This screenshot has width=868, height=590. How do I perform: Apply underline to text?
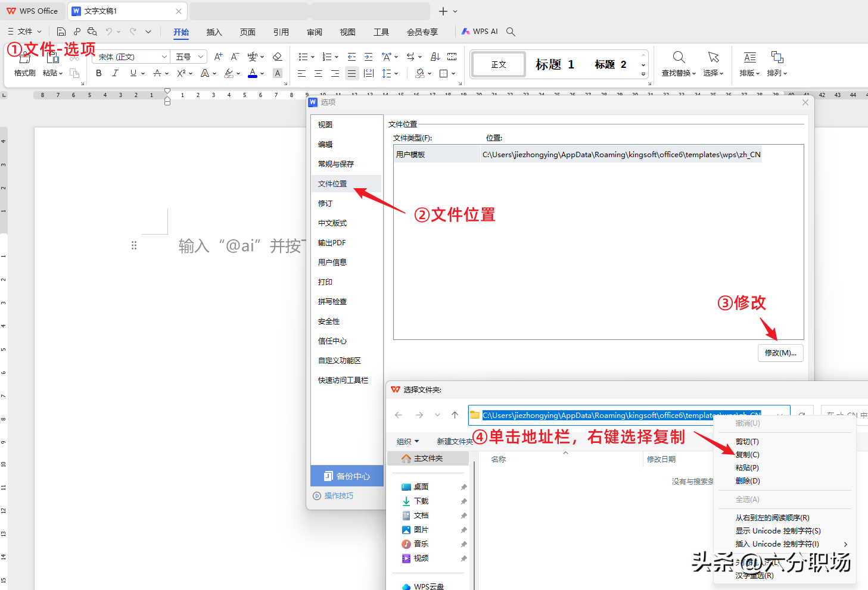(133, 73)
